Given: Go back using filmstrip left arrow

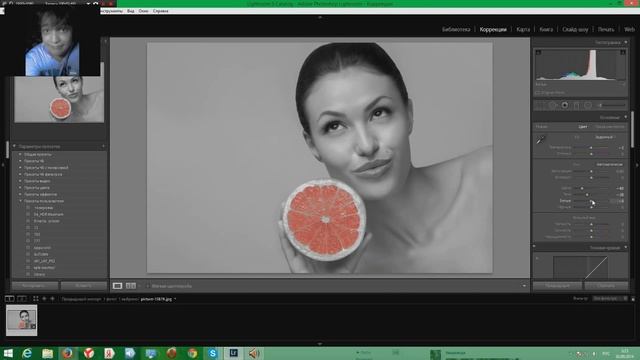Looking at the screenshot, I should 44,299.
